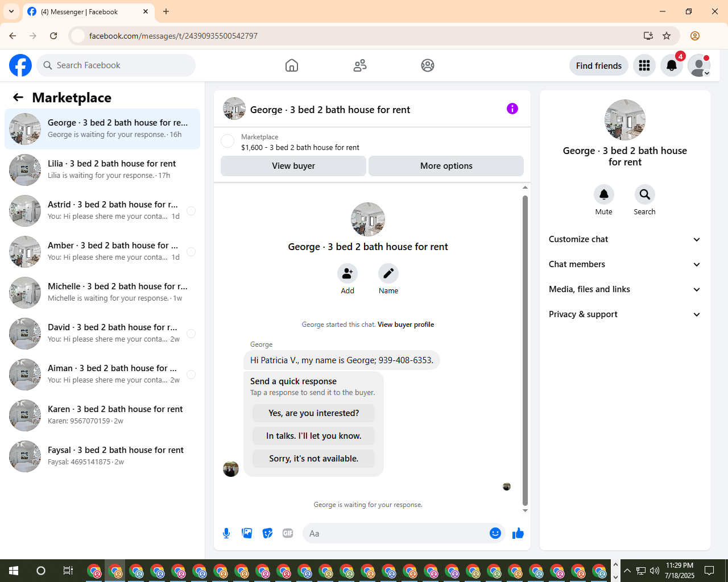Toggle the David conversation read circle
Viewport: 728px width, 582px height.
tap(191, 334)
